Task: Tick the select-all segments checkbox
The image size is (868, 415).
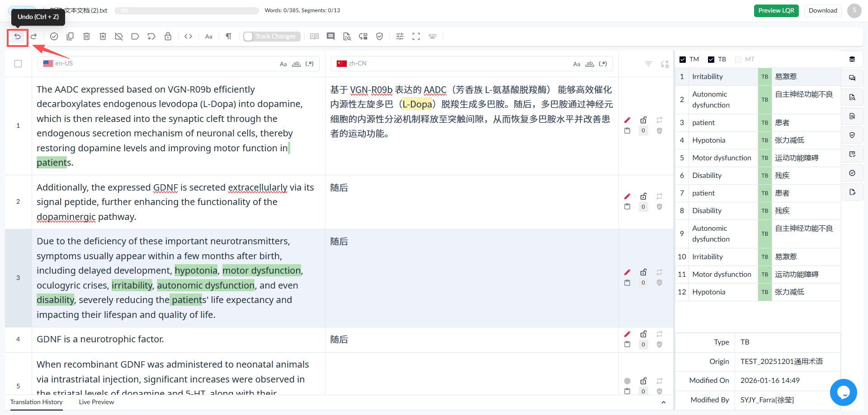Action: pos(18,64)
